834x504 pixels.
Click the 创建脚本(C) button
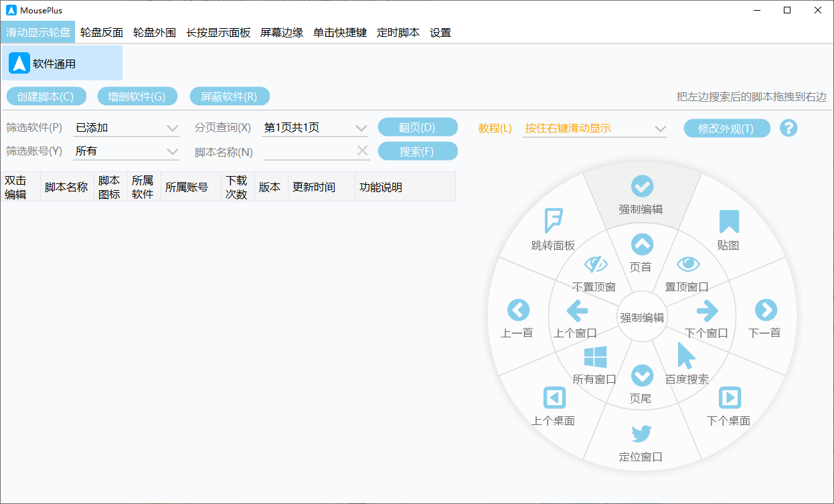click(x=46, y=96)
